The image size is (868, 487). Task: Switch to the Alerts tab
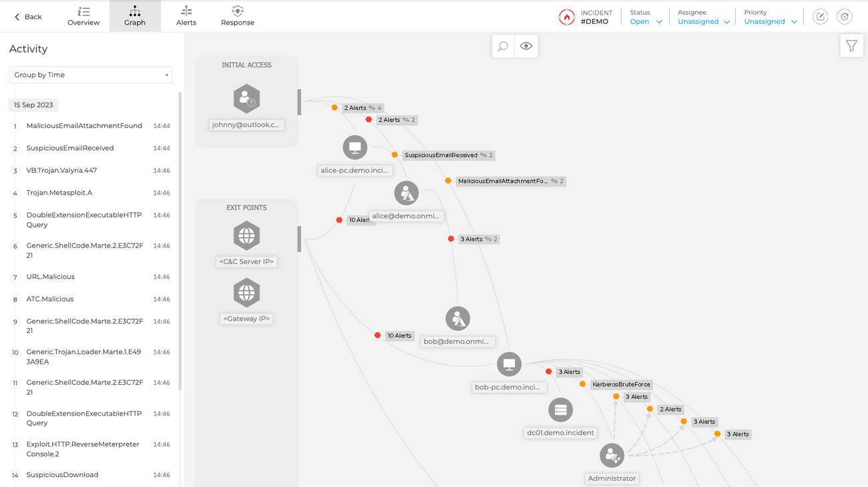click(x=186, y=15)
